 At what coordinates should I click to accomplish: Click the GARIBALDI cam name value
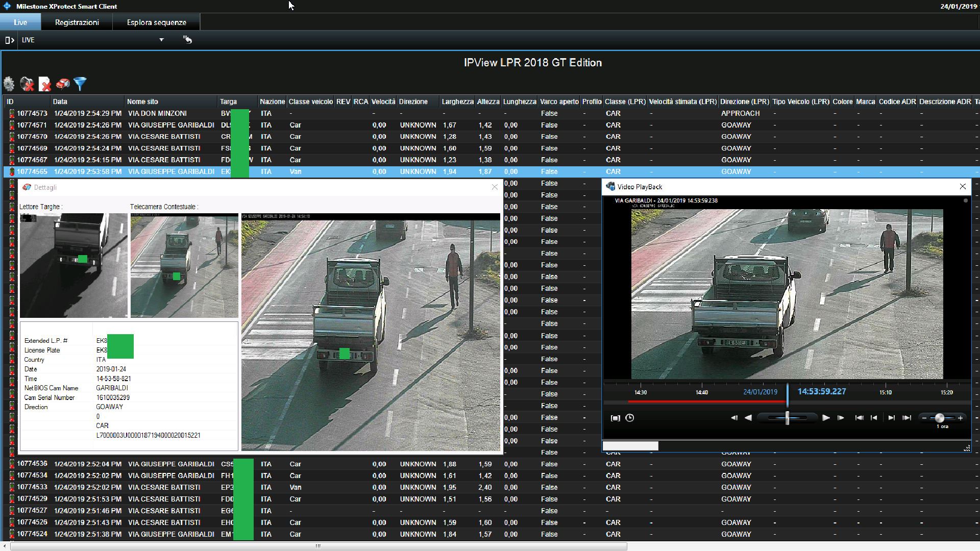(112, 388)
